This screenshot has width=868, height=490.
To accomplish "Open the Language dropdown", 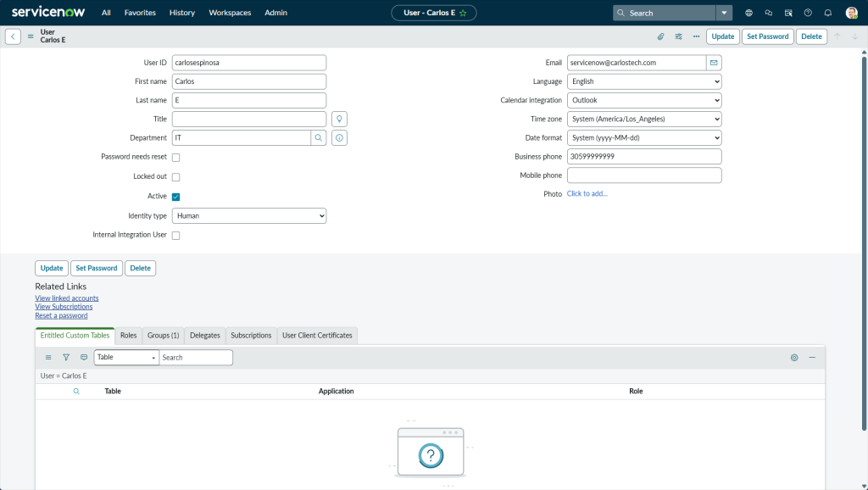I will click(643, 81).
